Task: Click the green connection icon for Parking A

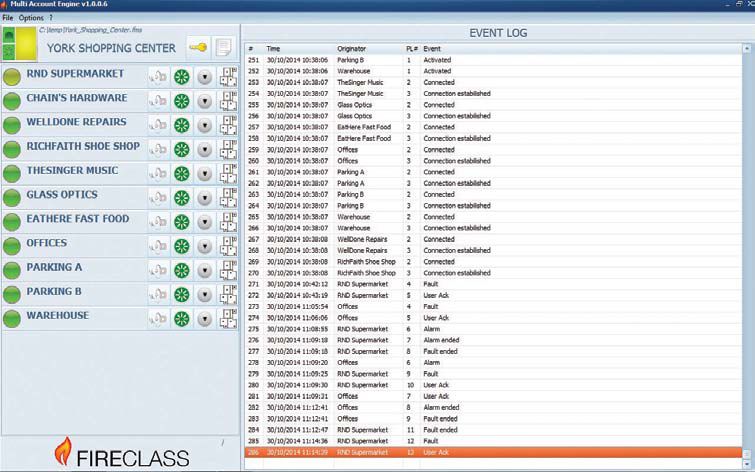Action: pos(182,270)
